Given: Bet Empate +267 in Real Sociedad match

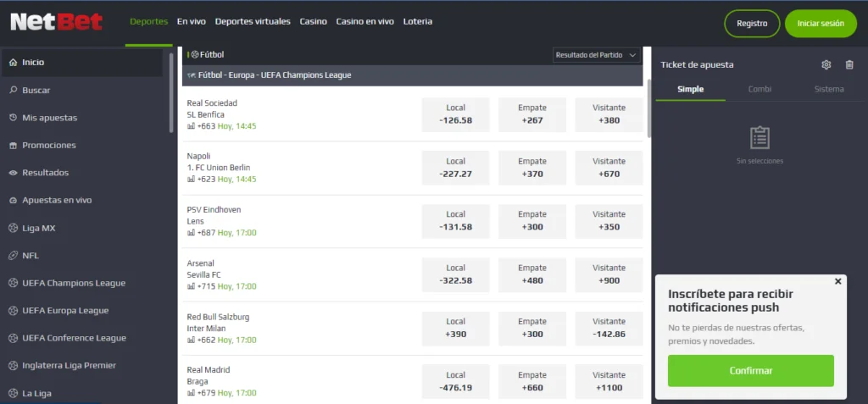Looking at the screenshot, I should (532, 114).
